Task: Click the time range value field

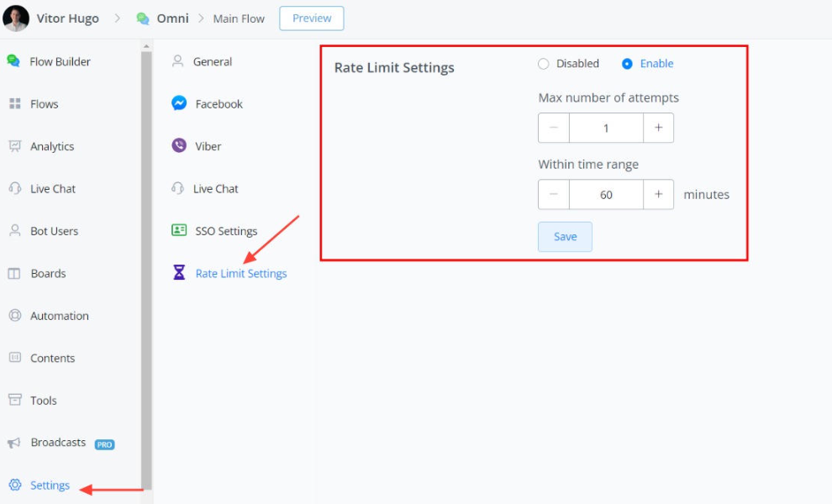Action: tap(606, 194)
